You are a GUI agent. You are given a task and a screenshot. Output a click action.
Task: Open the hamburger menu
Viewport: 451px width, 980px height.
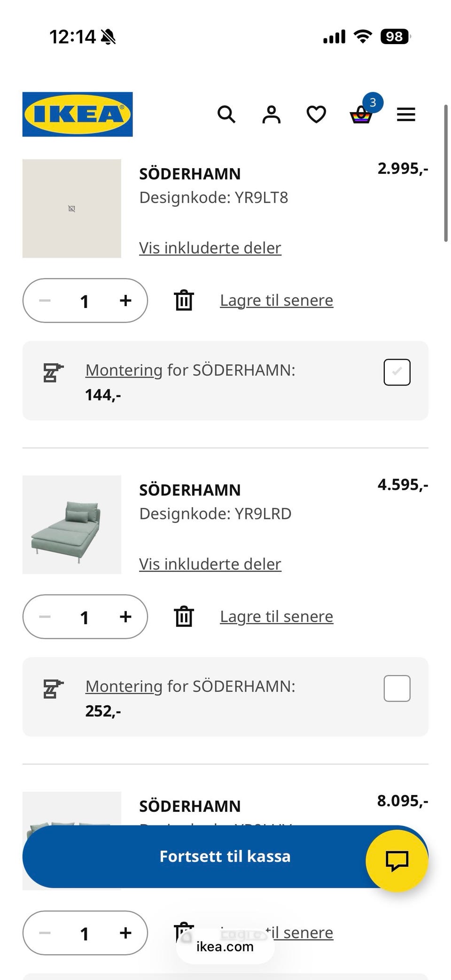(x=406, y=114)
